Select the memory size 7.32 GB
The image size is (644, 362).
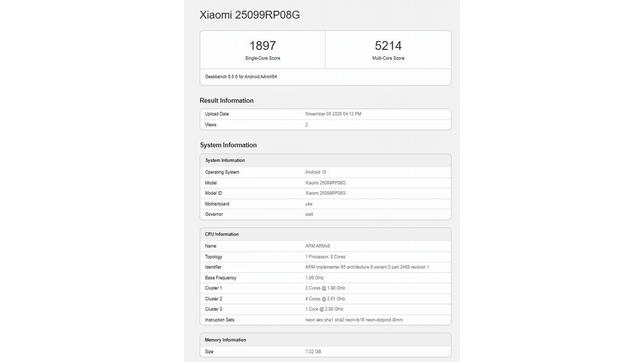313,352
